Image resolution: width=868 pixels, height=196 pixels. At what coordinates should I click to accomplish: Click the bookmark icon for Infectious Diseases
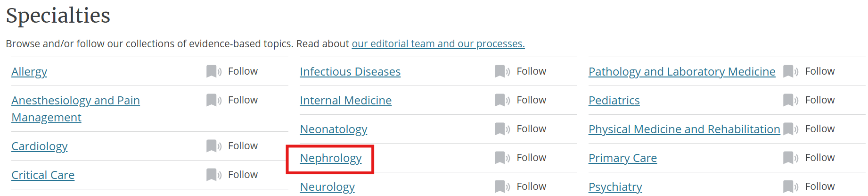(502, 71)
